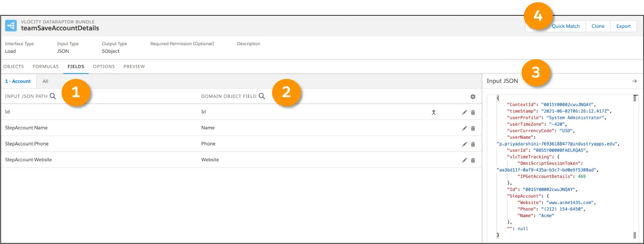
Task: Click the Quick Match button
Action: [566, 26]
